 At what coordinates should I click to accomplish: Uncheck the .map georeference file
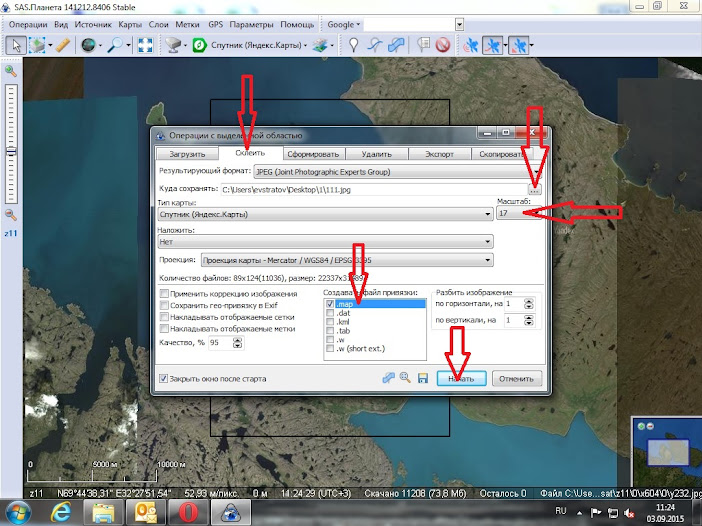(x=330, y=304)
